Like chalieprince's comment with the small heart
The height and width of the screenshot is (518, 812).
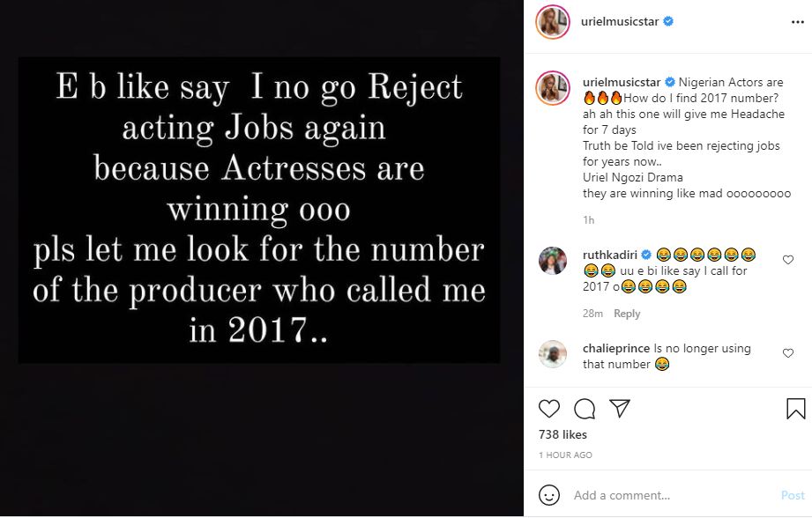tap(787, 352)
